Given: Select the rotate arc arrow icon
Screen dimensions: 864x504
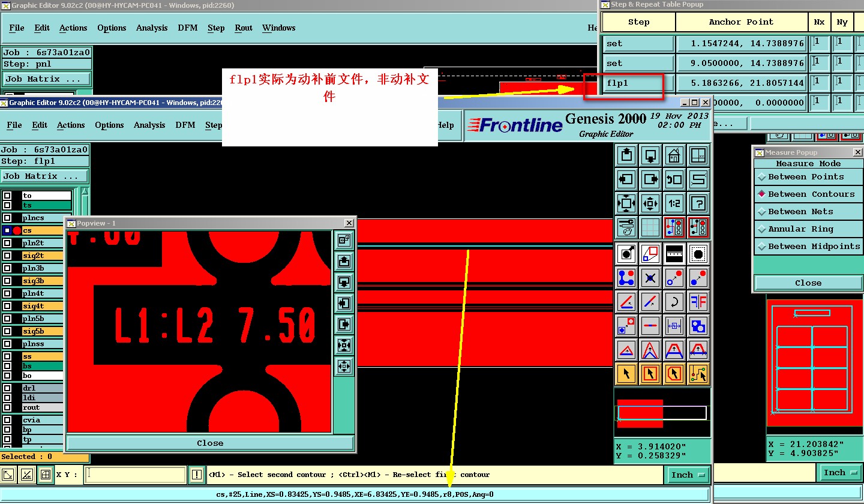Looking at the screenshot, I should (x=674, y=302).
